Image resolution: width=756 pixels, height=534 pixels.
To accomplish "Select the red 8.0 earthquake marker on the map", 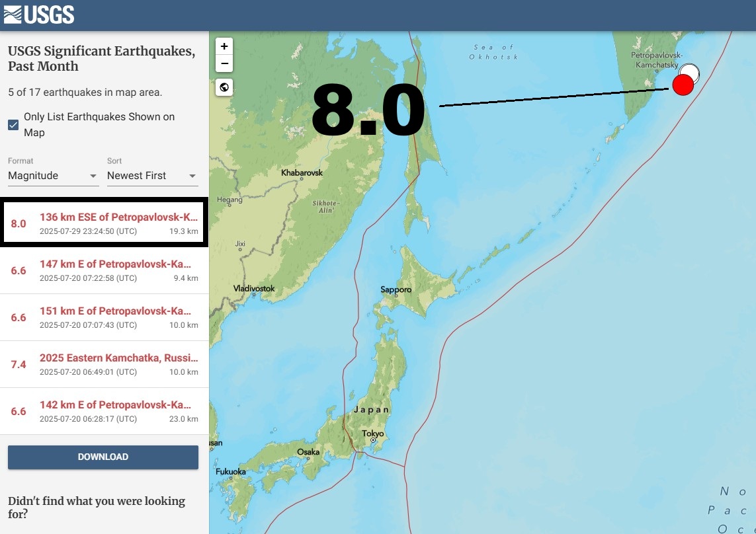I will 683,85.
